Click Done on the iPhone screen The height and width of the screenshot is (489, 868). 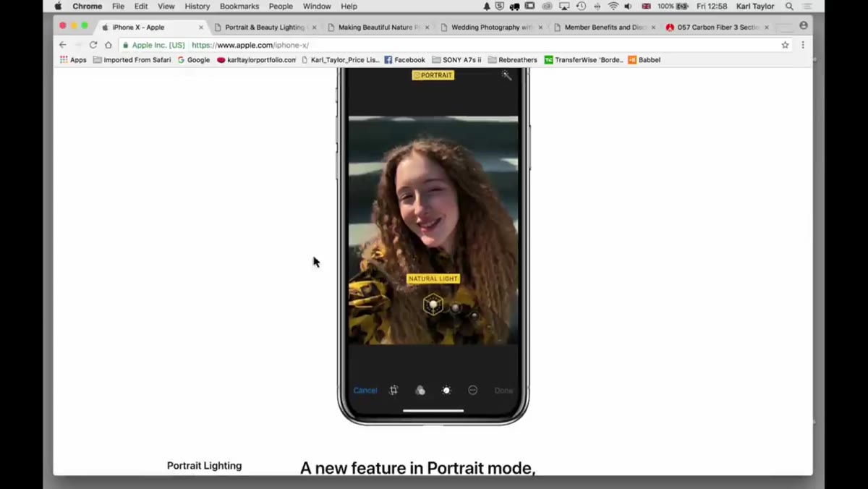click(503, 391)
